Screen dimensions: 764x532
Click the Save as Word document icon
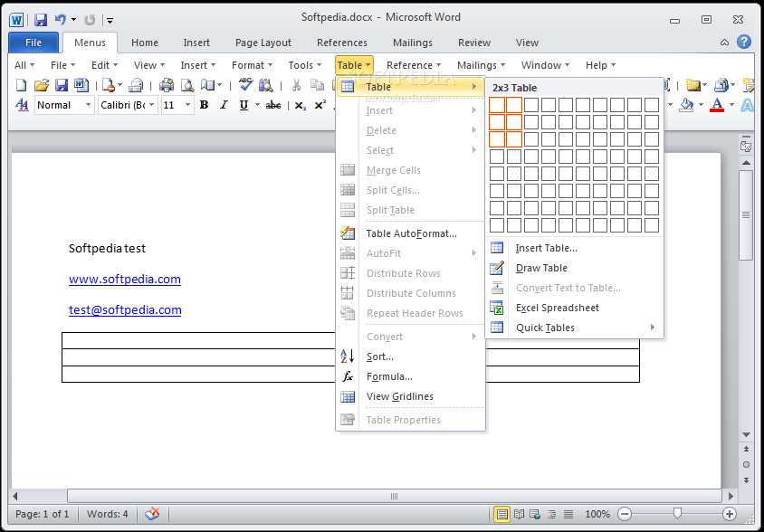pos(81,85)
